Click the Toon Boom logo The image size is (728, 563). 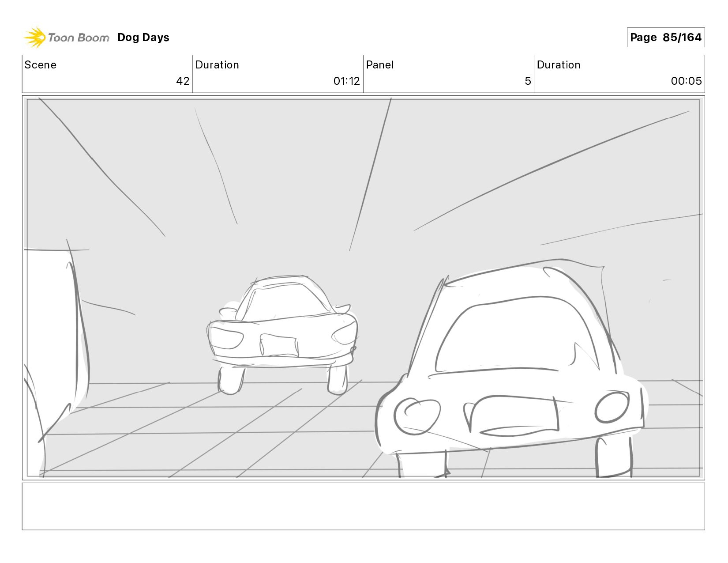(x=66, y=38)
